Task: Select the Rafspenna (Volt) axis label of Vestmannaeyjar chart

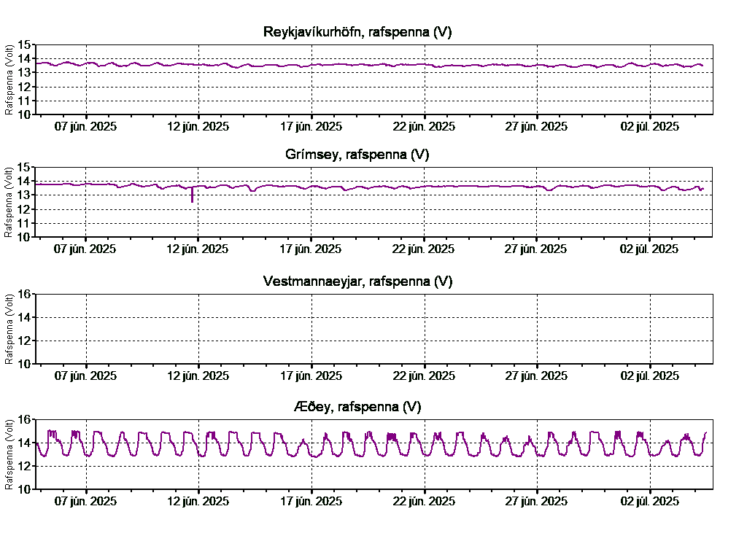Action: (9, 329)
